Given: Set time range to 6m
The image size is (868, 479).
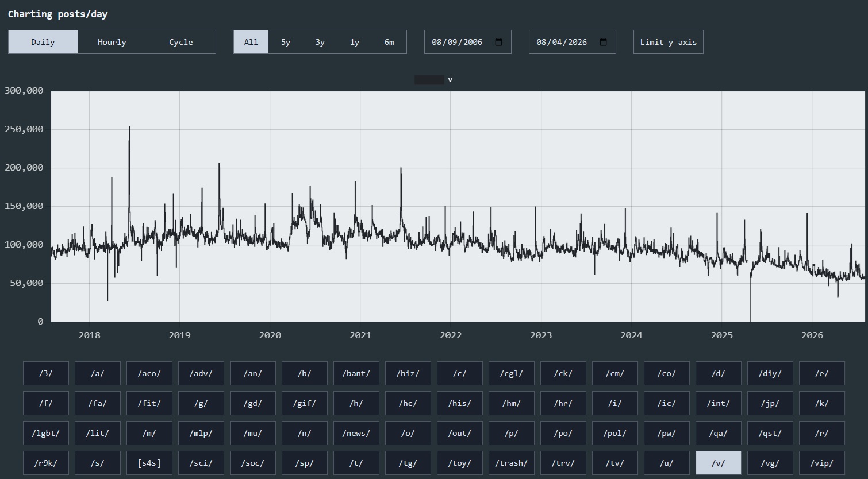Looking at the screenshot, I should tap(389, 42).
